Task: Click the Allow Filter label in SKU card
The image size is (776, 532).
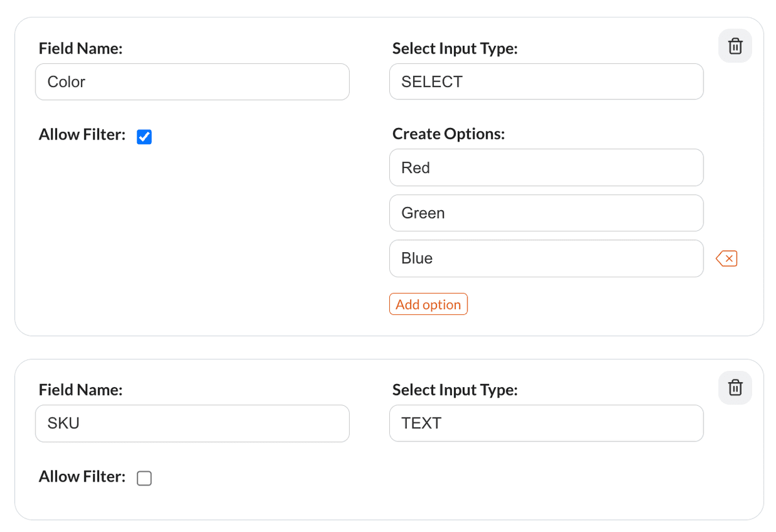Action: click(81, 476)
